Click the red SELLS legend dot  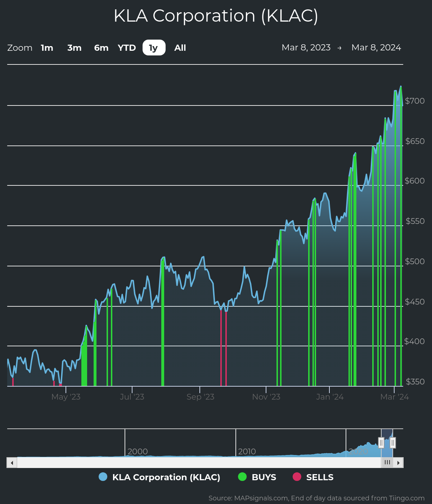[297, 477]
